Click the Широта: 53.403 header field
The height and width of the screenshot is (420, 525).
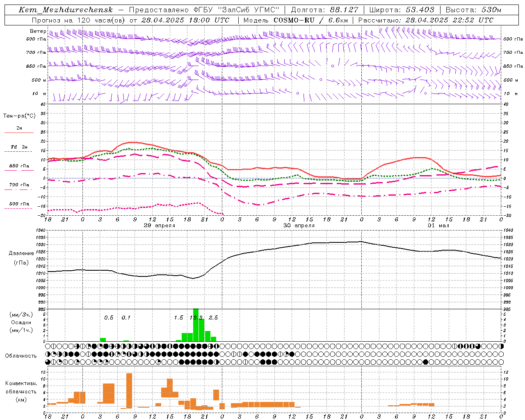(402, 10)
